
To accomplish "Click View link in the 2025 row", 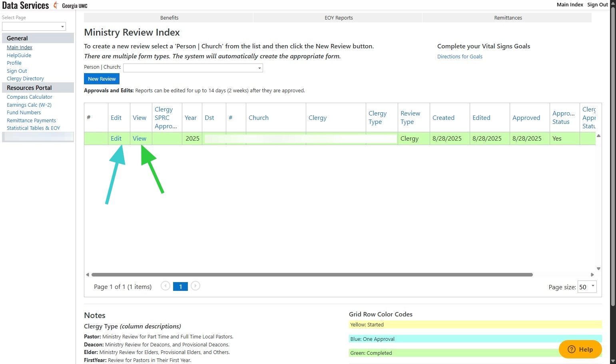I will (x=140, y=138).
